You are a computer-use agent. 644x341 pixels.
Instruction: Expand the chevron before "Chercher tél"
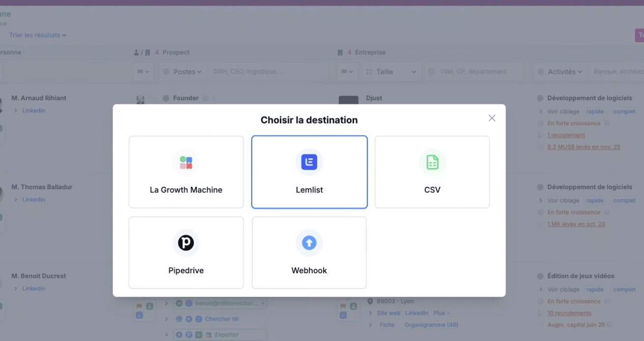point(166,319)
